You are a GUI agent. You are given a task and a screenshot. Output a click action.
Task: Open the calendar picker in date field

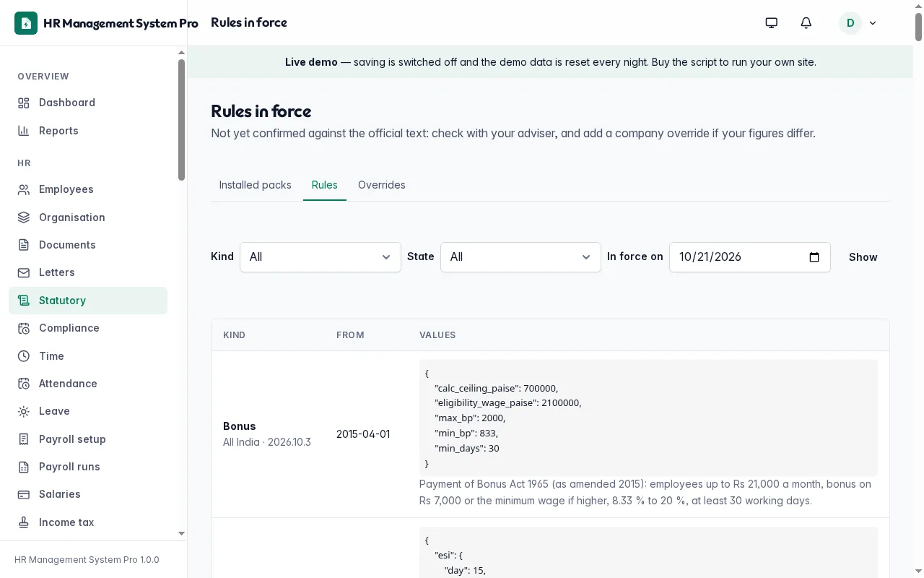pos(814,257)
